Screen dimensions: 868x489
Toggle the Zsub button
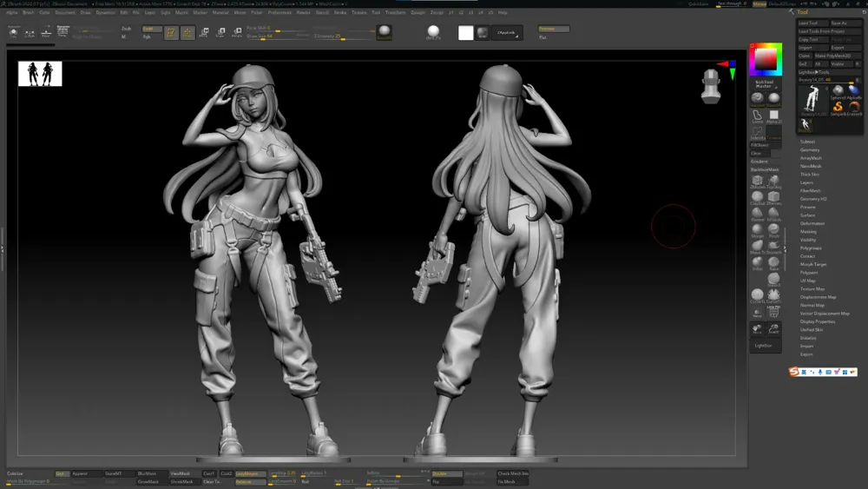(127, 29)
